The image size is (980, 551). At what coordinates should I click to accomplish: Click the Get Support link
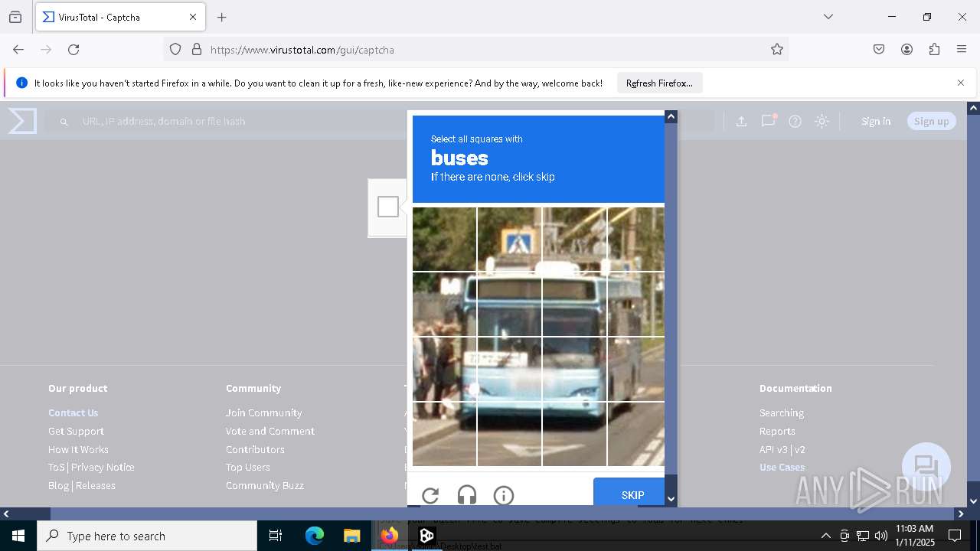tap(76, 431)
